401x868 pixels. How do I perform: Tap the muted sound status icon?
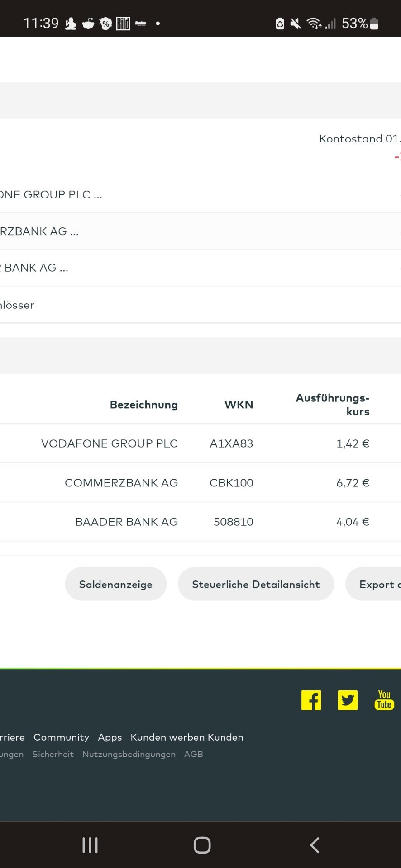coord(296,23)
